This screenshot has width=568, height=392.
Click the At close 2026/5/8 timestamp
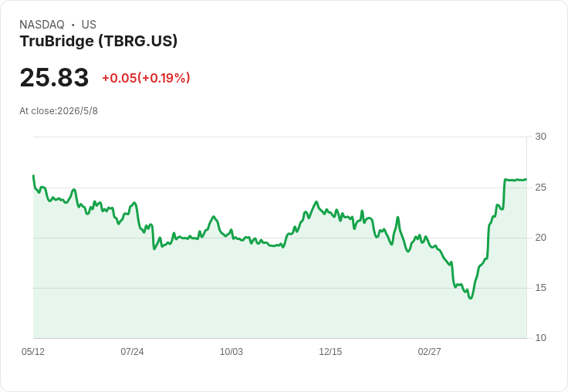59,111
